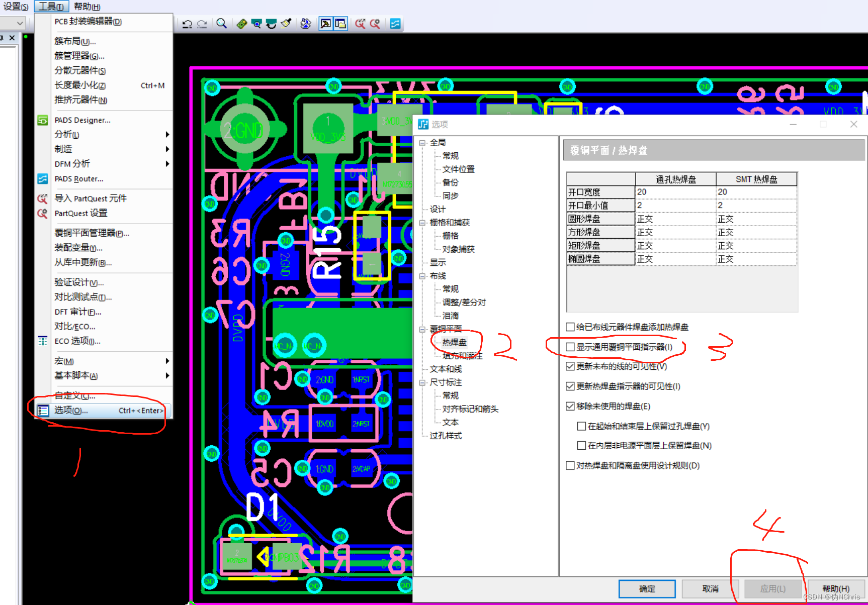Enable 在内层非电源平面层上保留焊盘 checkbox
Screen dimensions: 868x605
[x=582, y=446]
